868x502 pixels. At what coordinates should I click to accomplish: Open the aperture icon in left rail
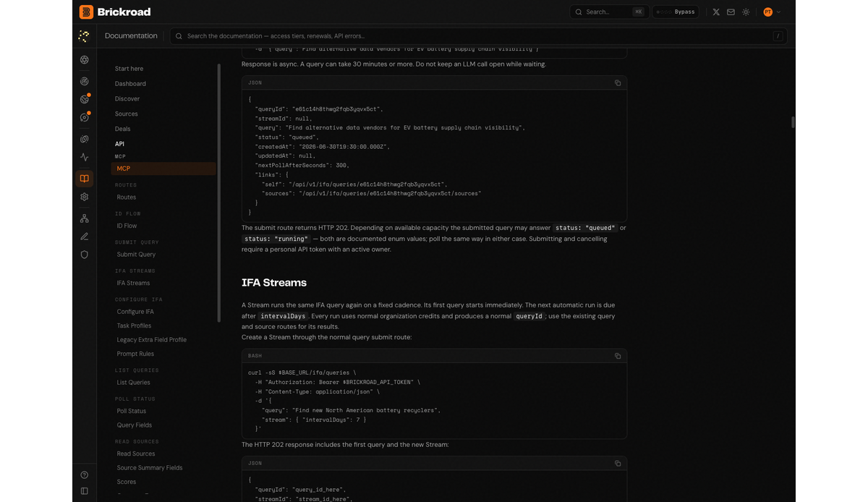[x=85, y=59]
